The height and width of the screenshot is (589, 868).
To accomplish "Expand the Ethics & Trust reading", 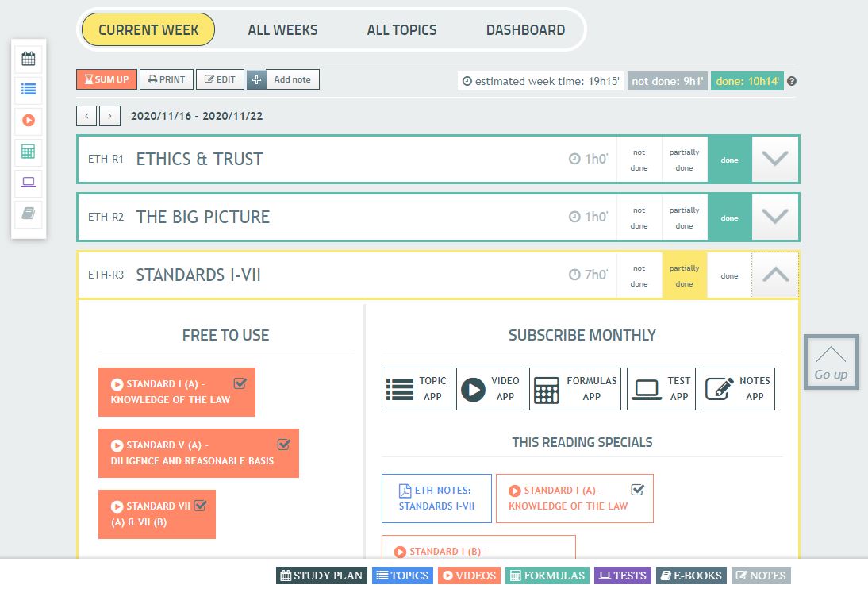I will tap(774, 160).
